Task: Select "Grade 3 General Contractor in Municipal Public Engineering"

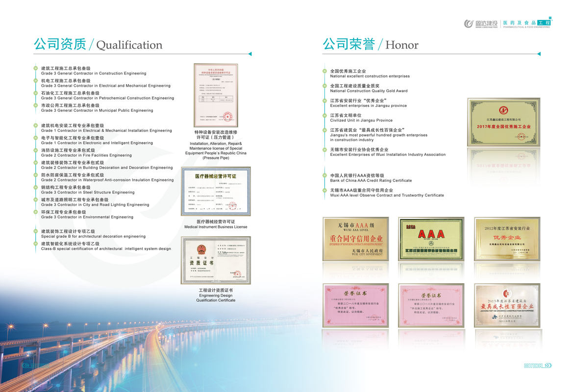Action: [x=97, y=111]
